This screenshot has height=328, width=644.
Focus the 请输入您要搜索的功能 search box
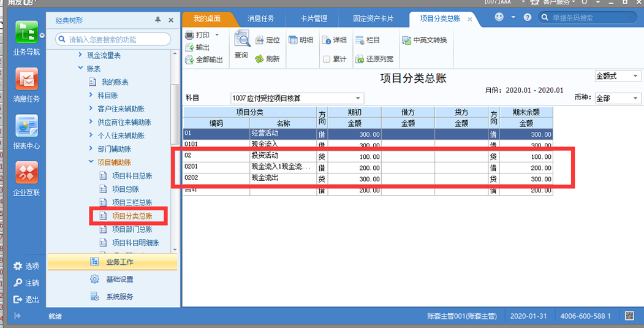113,39
